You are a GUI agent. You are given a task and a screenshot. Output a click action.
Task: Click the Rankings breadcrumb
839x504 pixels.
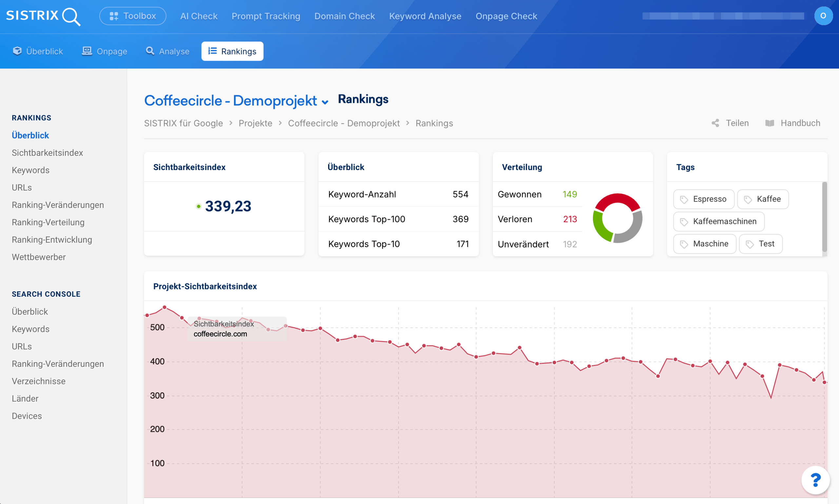click(434, 123)
